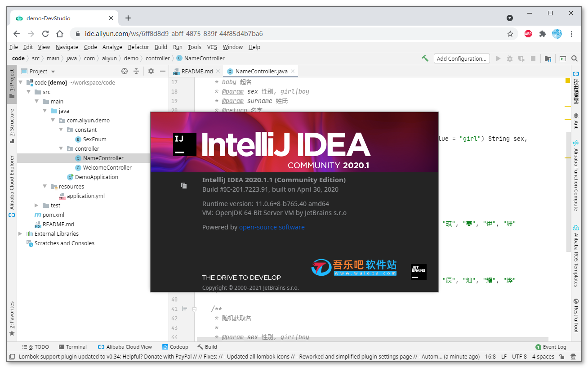This screenshot has width=588, height=368.
Task: Click the Codeup tool button
Action: pos(175,347)
